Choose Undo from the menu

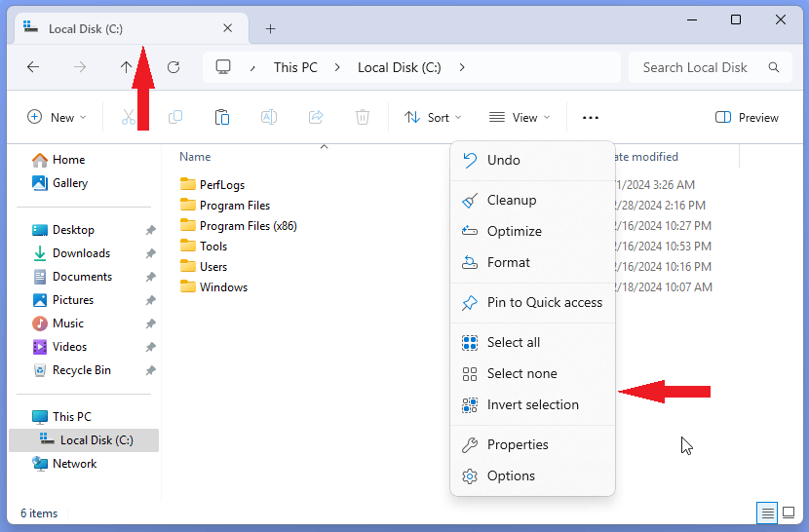[532, 160]
